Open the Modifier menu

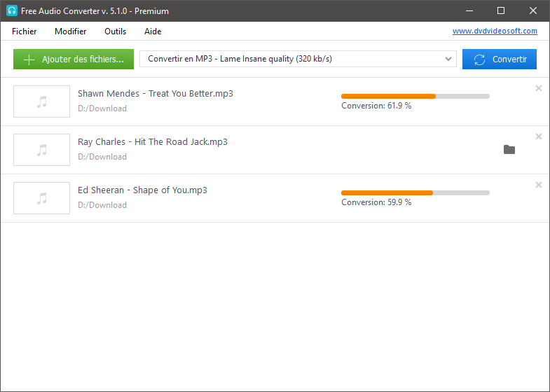point(71,31)
